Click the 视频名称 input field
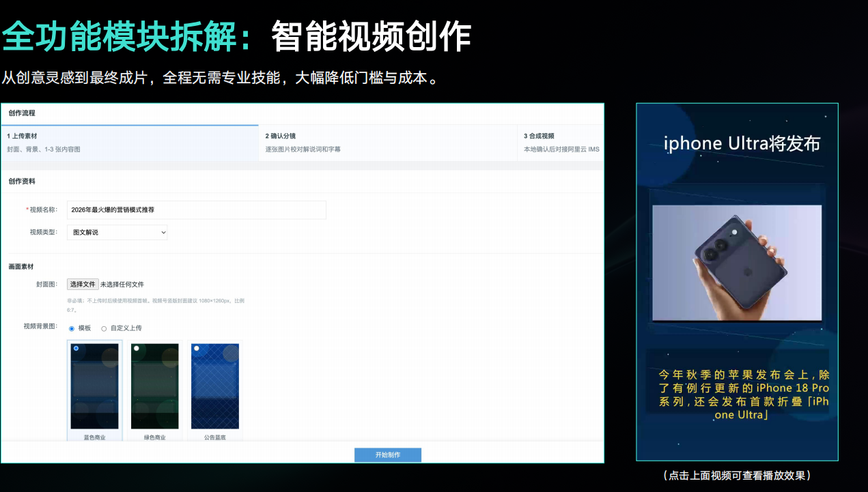The height and width of the screenshot is (492, 868). coord(197,210)
